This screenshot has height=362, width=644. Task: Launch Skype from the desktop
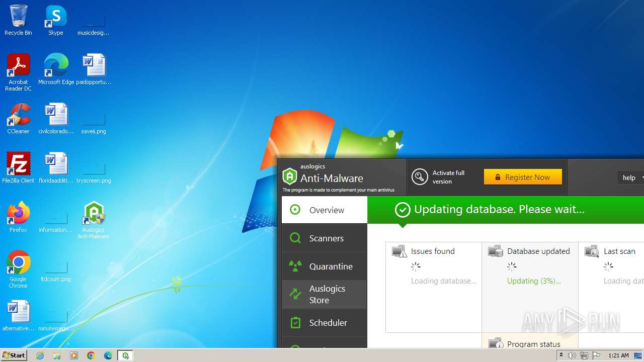(56, 20)
